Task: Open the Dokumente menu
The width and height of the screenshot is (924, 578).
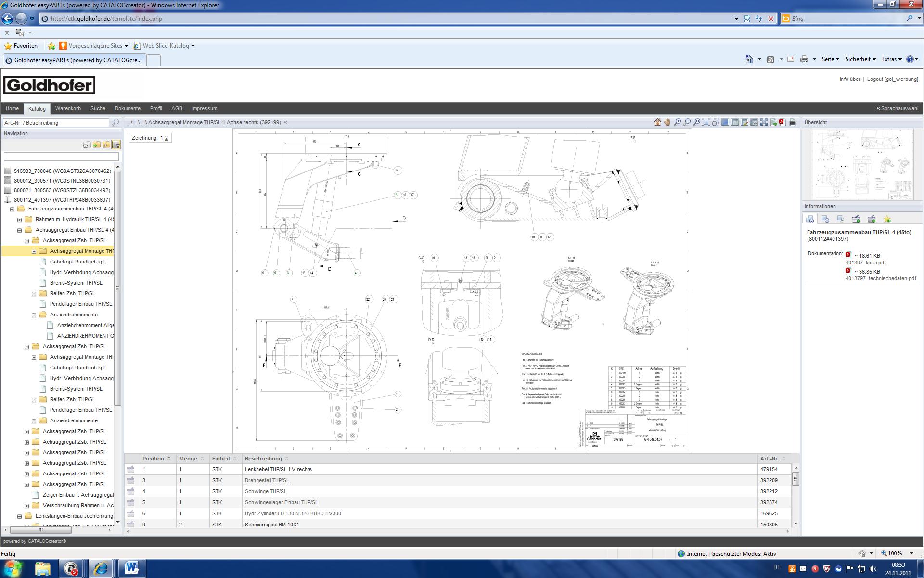Action: coord(128,108)
